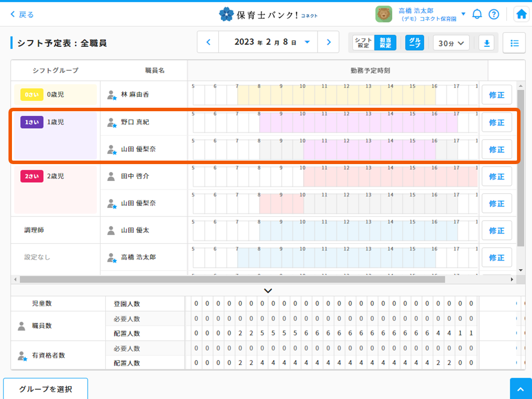Go to the previous day arrow
The image size is (532, 399).
coord(208,42)
